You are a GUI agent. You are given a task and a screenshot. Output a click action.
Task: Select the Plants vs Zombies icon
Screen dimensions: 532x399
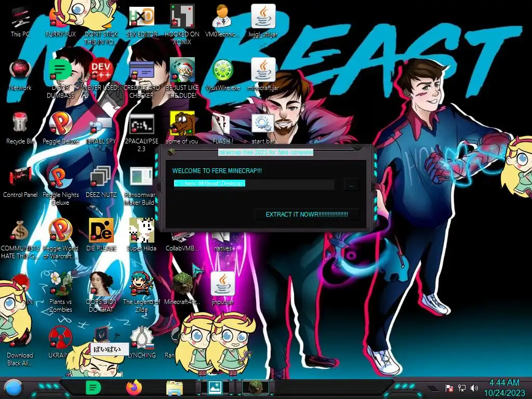click(60, 292)
